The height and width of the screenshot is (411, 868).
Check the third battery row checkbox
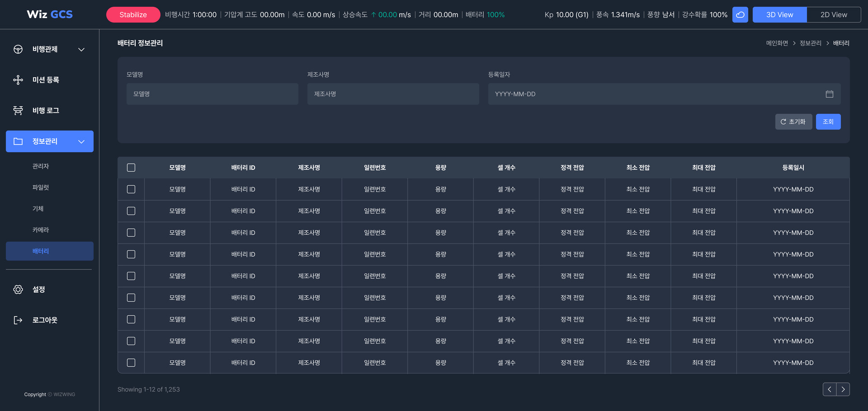click(x=131, y=233)
